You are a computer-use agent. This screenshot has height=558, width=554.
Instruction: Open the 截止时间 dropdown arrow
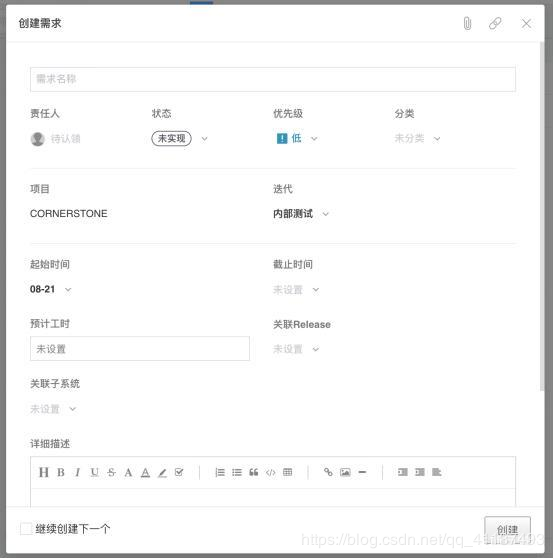(x=316, y=290)
